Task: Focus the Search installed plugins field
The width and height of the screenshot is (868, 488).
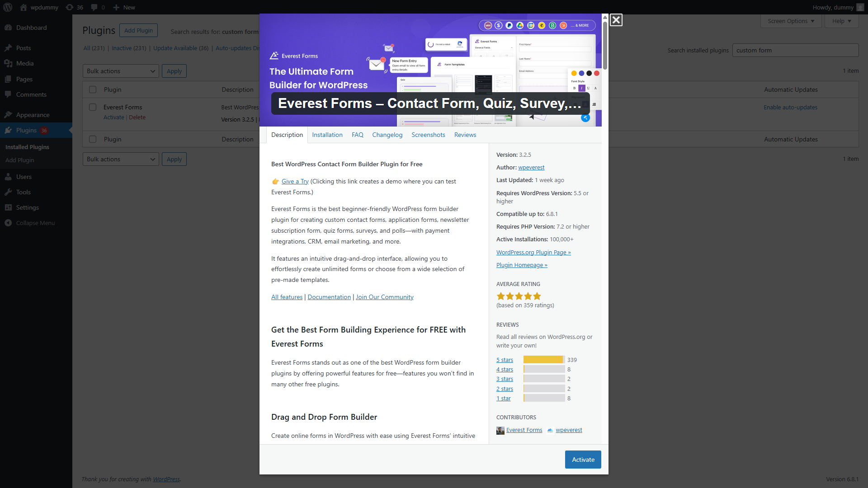Action: point(795,50)
